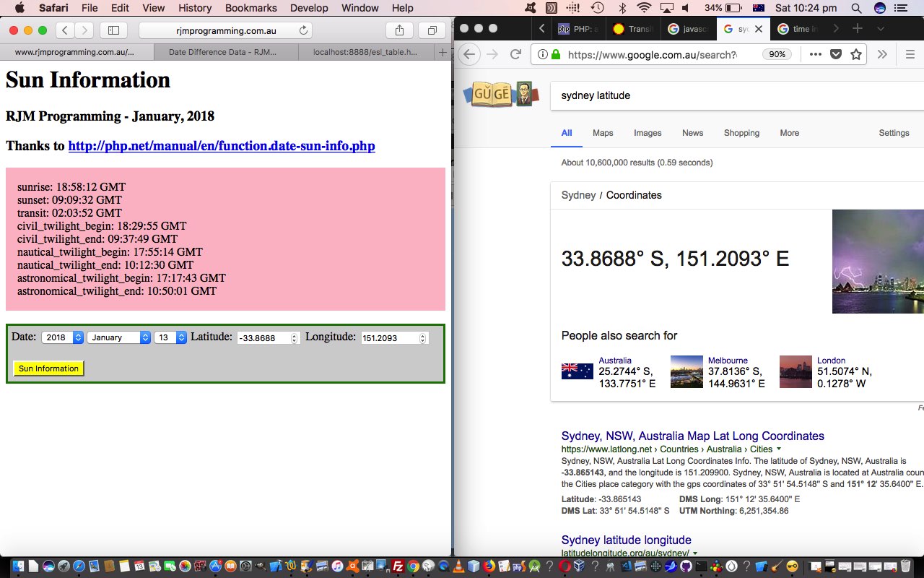Open the year 2018 dropdown
Viewport: 924px width, 578px height.
[x=62, y=337]
